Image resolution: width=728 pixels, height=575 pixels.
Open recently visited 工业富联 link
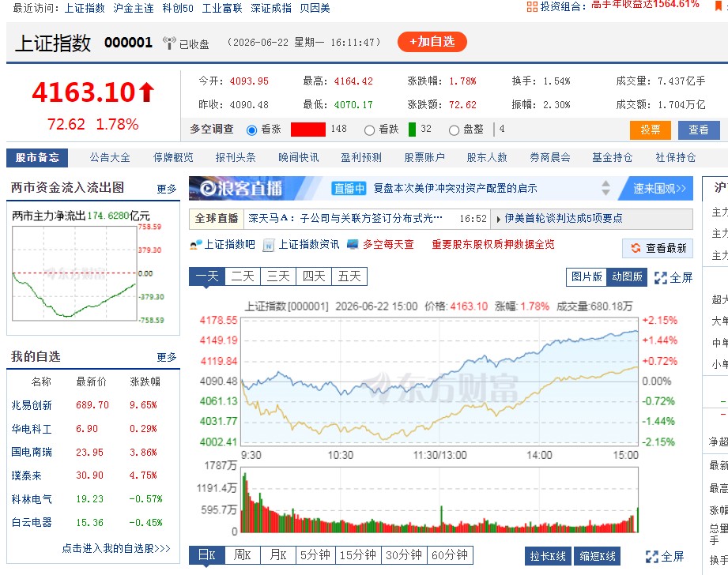[222, 9]
